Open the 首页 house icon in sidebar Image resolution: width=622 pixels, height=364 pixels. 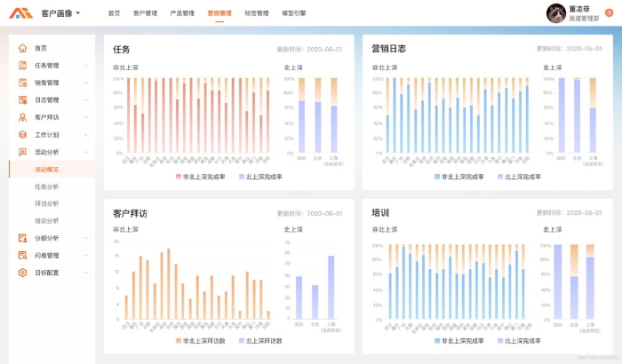click(x=22, y=48)
